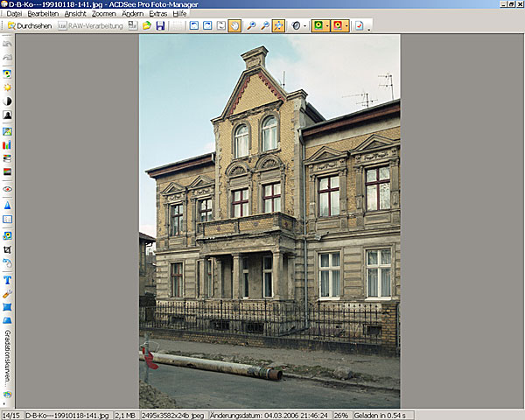The image size is (525, 420).
Task: Select the red-eye reduction tool
Action: [x=7, y=189]
